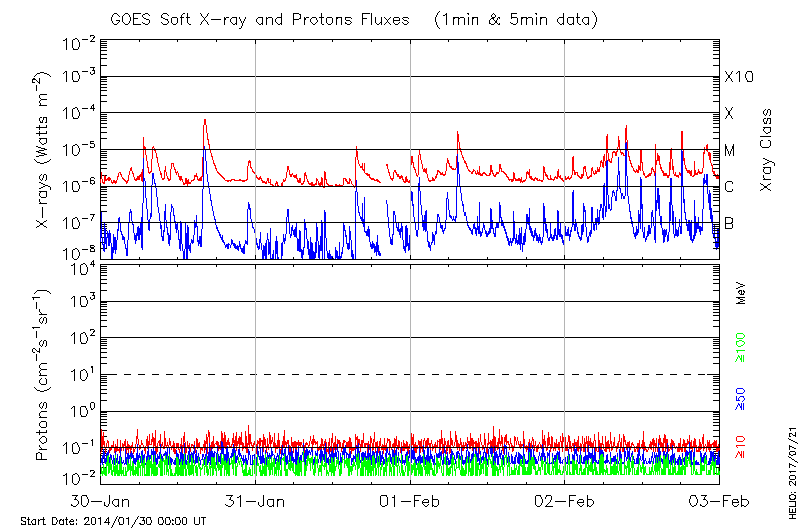Viewport: 800px width, 530px height.
Task: Select the '31-Jan' date tick label
Action: click(256, 501)
